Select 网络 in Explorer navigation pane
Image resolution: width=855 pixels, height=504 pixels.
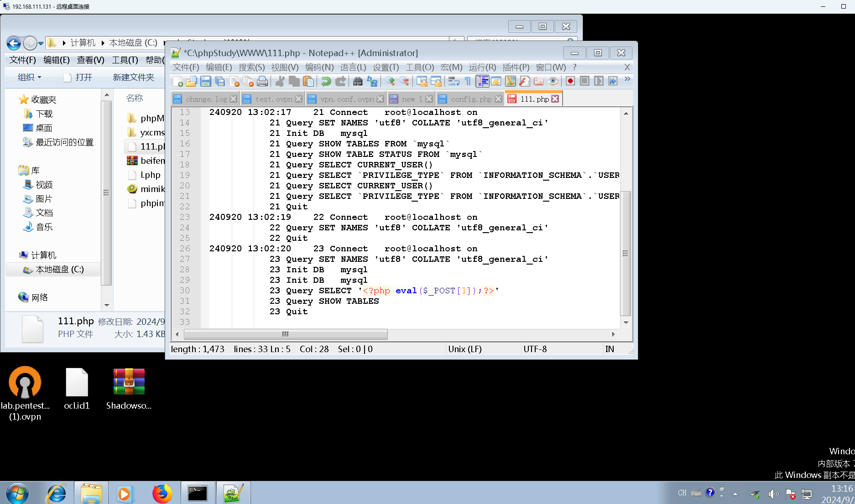coord(33,297)
